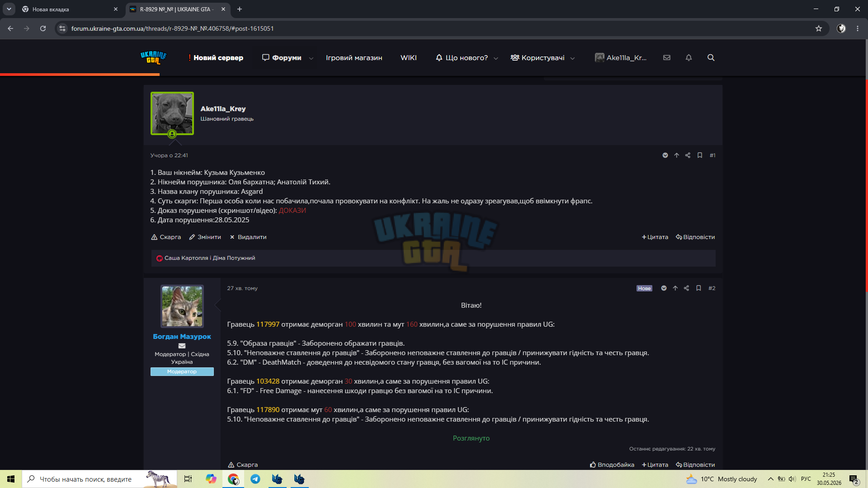Screen dimensions: 868x488
Task: Open the Користувачі navigation item
Action: pyautogui.click(x=538, y=57)
